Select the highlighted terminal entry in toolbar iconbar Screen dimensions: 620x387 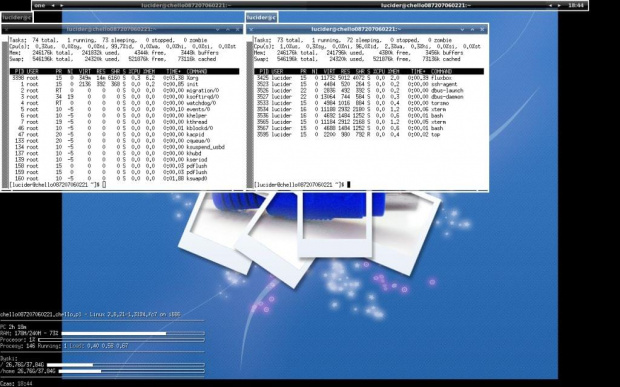pyautogui.click(x=426, y=6)
